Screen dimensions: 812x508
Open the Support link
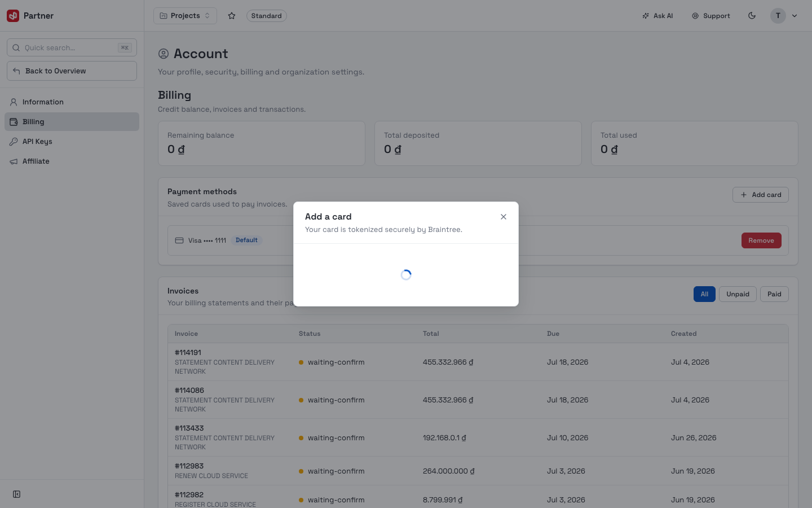point(711,16)
